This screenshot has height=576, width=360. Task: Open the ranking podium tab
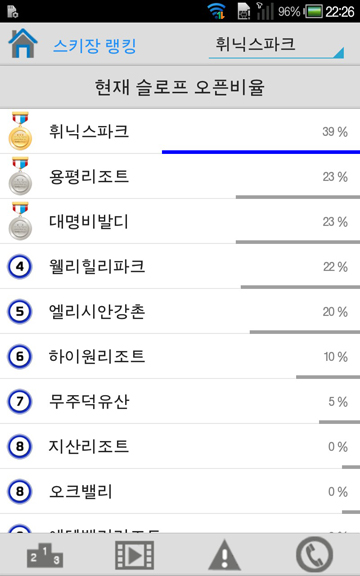[45, 555]
